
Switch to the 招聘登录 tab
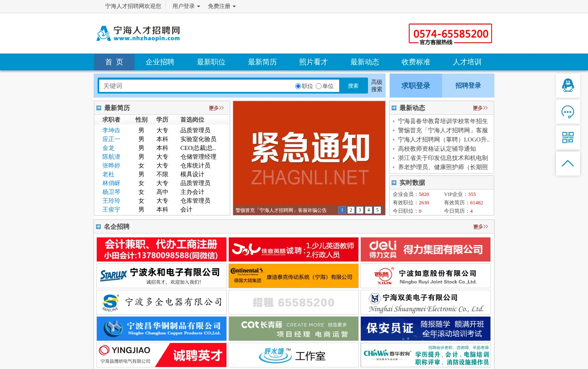coord(468,86)
